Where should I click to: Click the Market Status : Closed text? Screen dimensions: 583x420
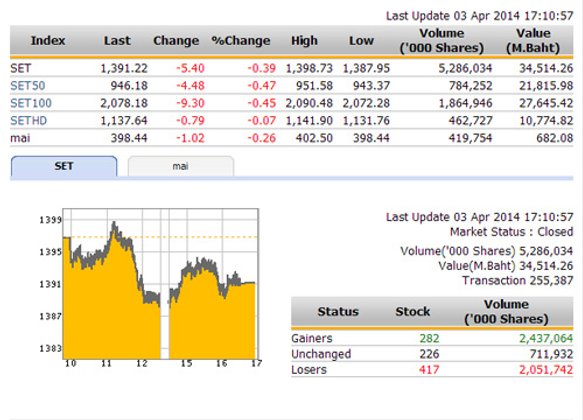click(512, 232)
